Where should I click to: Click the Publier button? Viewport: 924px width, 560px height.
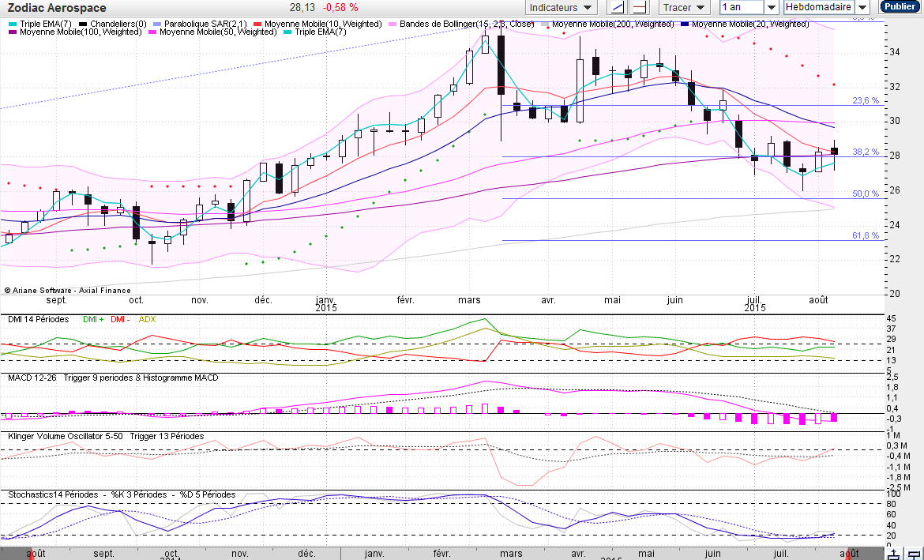pyautogui.click(x=900, y=7)
